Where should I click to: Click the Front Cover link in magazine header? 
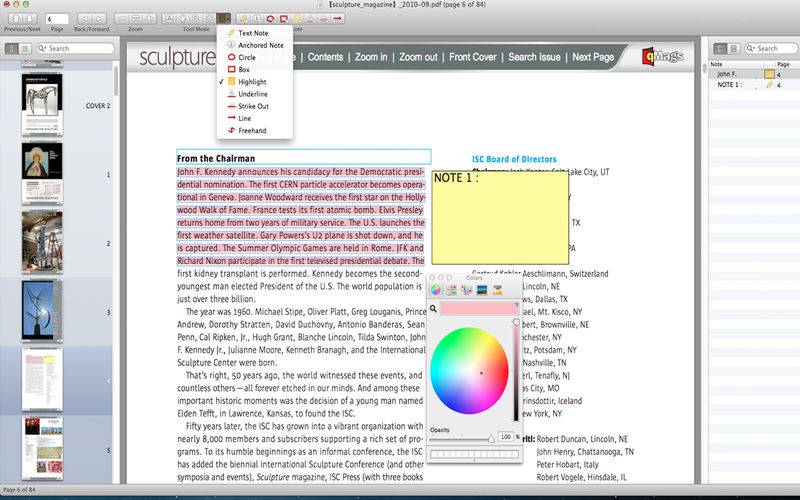point(472,57)
